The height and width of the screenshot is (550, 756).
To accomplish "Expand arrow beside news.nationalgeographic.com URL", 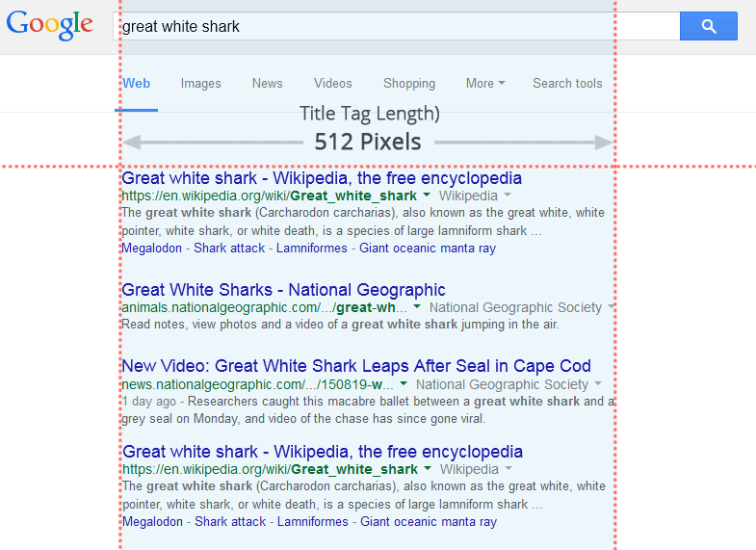I will pos(404,384).
